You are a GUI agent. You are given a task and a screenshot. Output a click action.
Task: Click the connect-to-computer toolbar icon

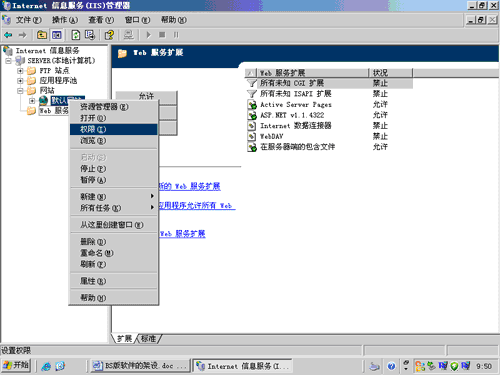[x=128, y=35]
